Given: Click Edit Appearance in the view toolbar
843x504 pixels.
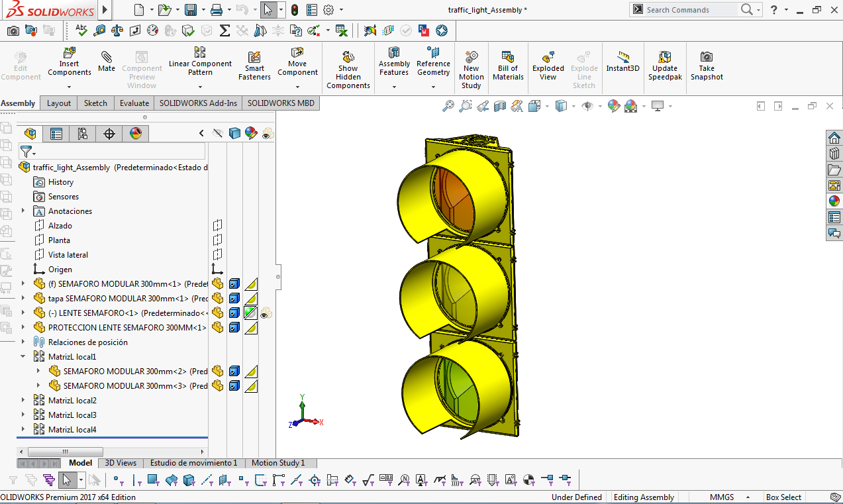Looking at the screenshot, I should coord(613,106).
